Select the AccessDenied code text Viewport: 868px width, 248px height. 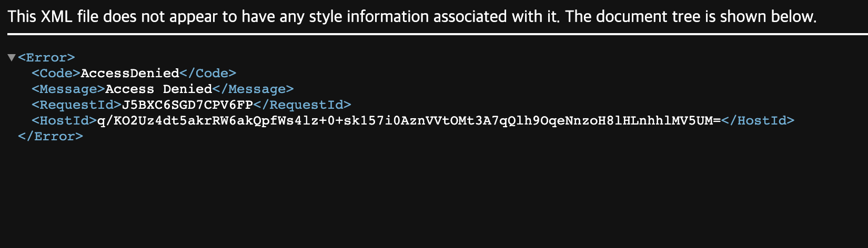130,73
